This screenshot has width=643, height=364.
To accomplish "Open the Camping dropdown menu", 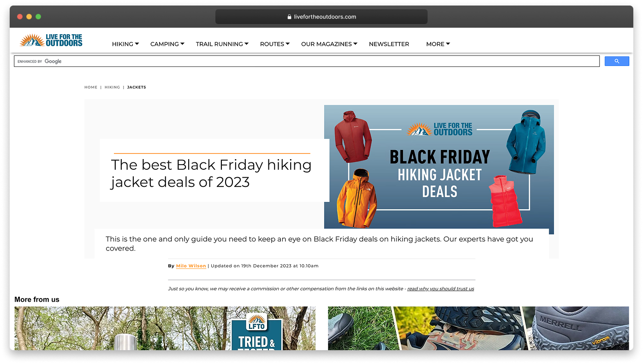I will 167,44.
